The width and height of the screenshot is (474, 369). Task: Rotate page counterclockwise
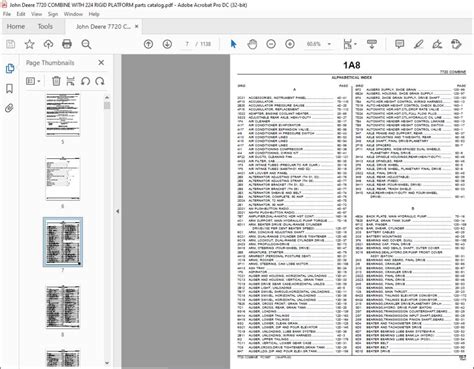click(85, 81)
